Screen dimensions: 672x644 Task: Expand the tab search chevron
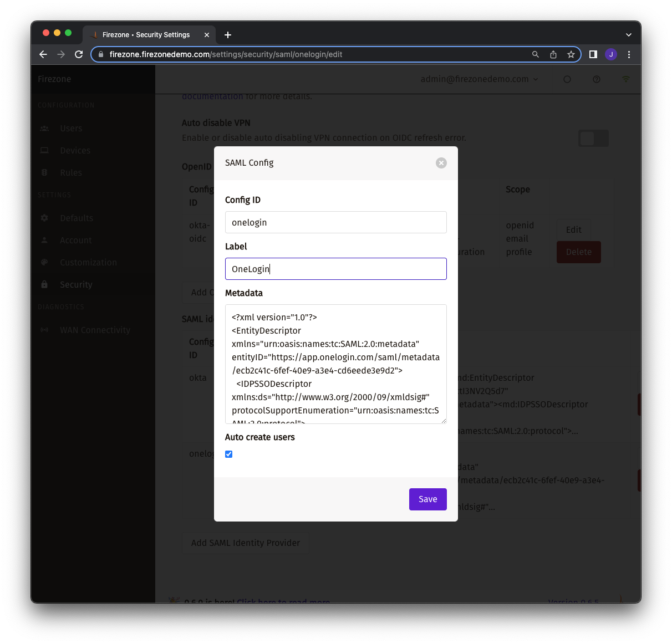click(629, 35)
